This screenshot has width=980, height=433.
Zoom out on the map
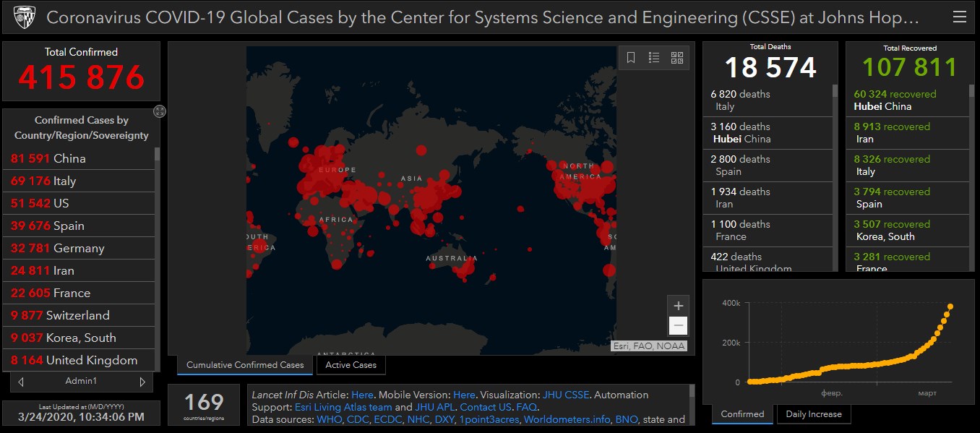pos(678,326)
